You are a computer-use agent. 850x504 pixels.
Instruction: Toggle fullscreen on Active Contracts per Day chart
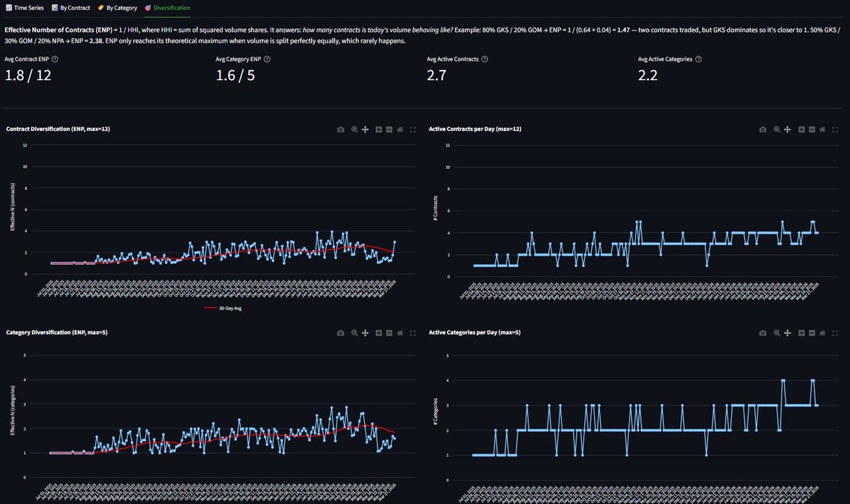click(x=835, y=130)
